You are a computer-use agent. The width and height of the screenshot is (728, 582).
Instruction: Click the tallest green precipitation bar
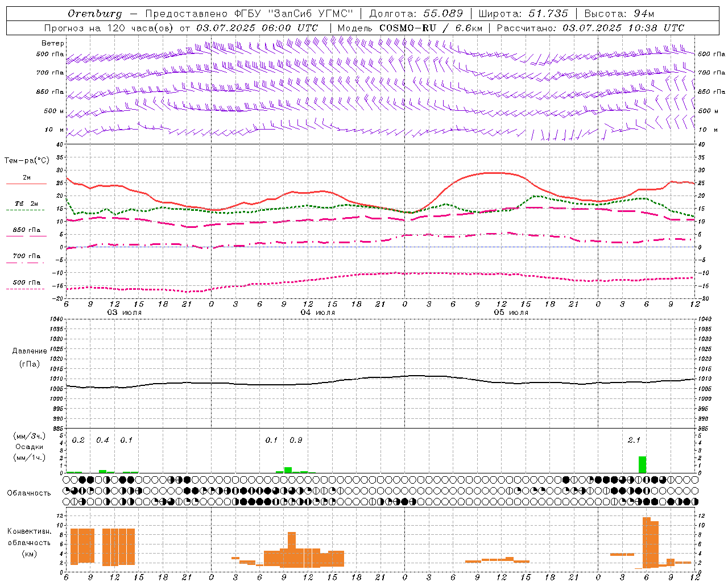[642, 464]
